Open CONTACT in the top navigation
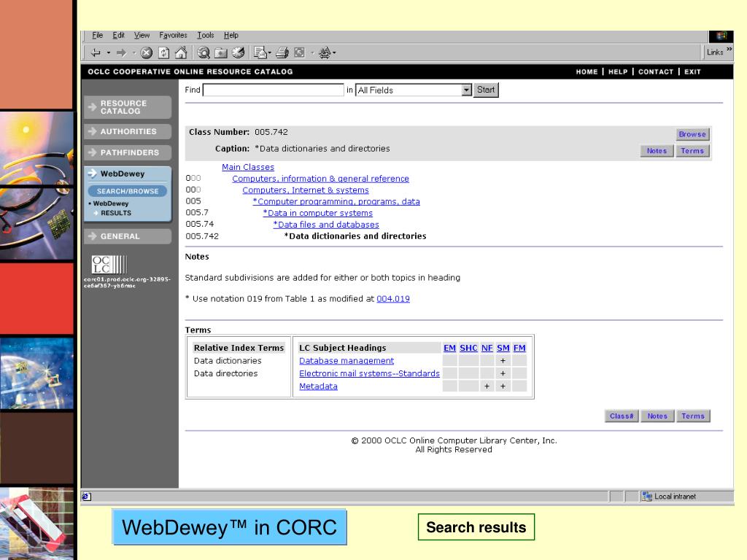Viewport: 747px width, 560px height. pos(656,72)
